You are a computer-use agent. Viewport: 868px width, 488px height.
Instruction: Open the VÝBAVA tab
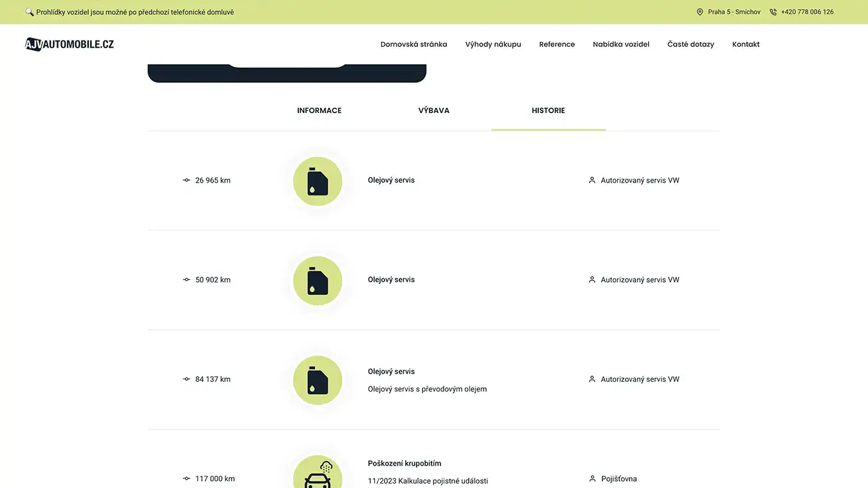click(x=434, y=111)
